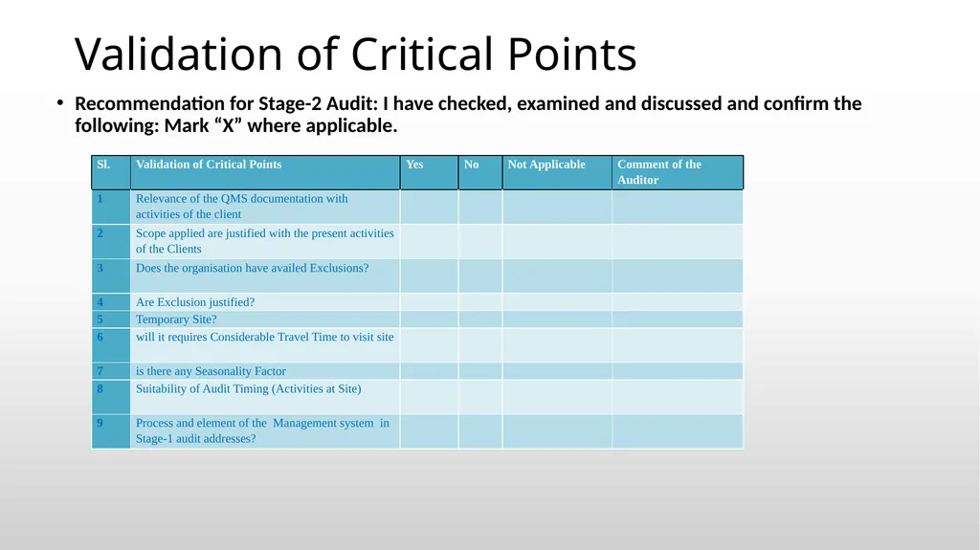The image size is (980, 550).
Task: Click the 'Sl.' column header
Action: 111,172
